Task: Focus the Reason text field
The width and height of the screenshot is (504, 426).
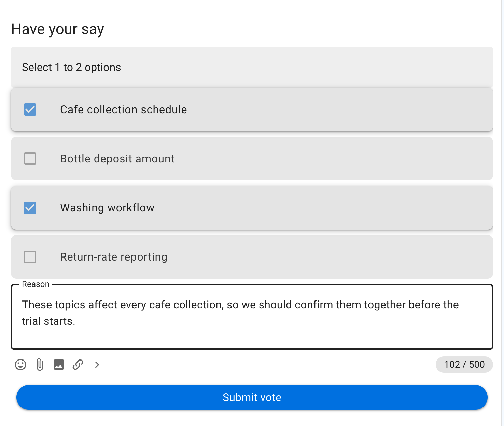Action: pyautogui.click(x=252, y=317)
